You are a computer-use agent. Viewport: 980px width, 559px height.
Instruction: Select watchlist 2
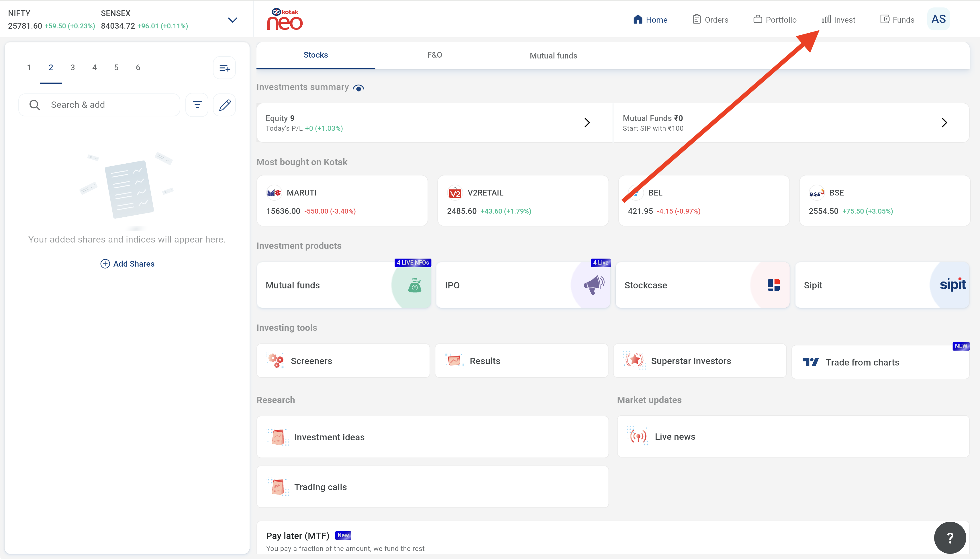(51, 68)
